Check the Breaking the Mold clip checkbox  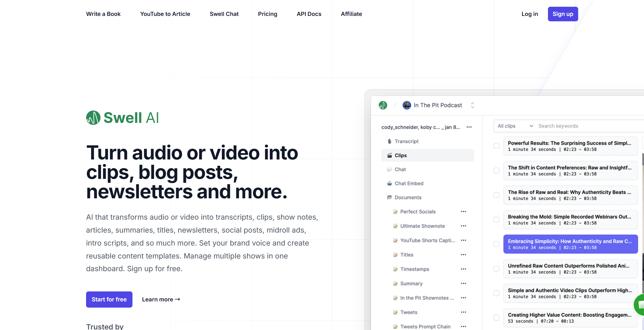[x=496, y=220]
